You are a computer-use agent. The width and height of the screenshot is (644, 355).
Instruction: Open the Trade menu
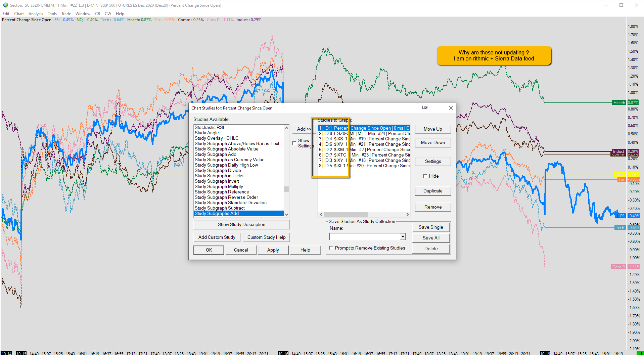pyautogui.click(x=66, y=14)
